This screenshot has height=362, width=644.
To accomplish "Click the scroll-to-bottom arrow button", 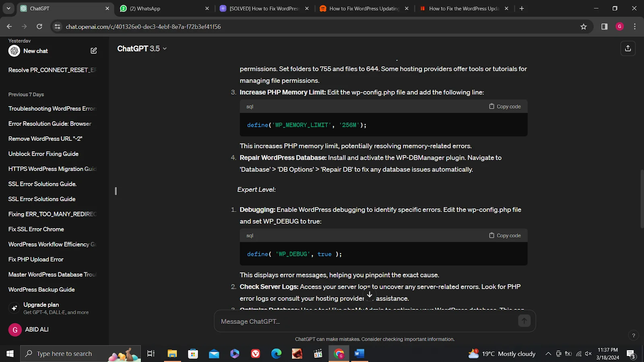I will 369,294.
